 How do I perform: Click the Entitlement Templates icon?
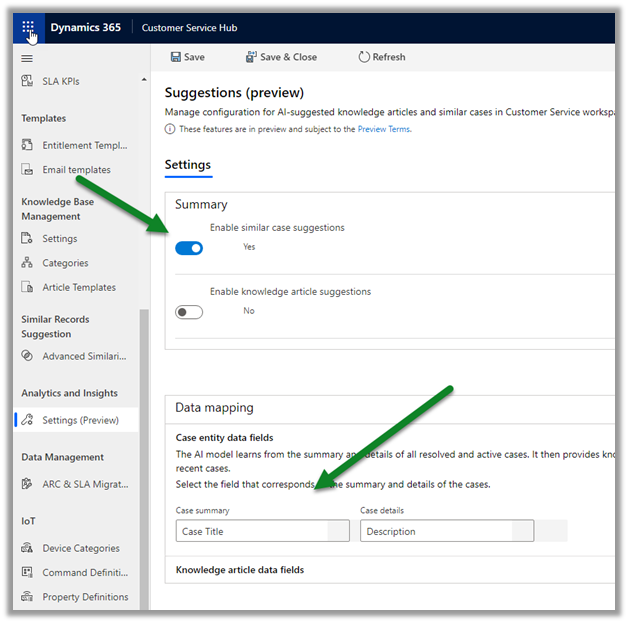[x=27, y=145]
